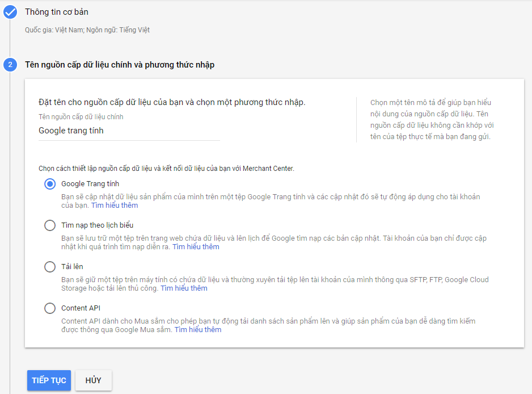
Task: Click the feed name help text on the right
Action: [x=436, y=120]
